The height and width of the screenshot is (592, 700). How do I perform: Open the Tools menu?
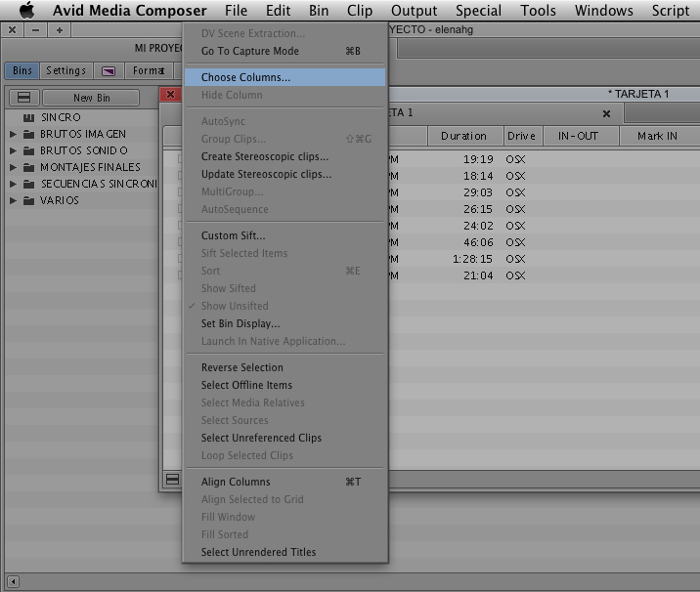point(539,11)
